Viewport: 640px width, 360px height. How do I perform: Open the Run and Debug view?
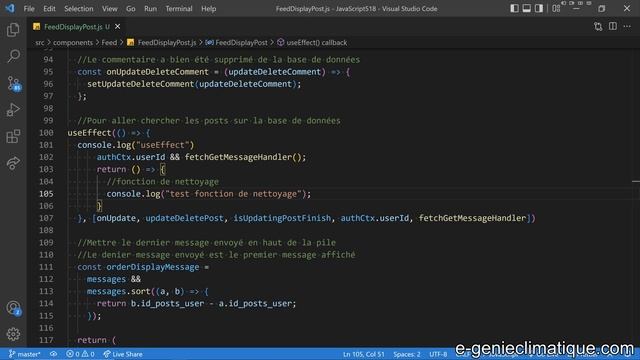tap(13, 110)
